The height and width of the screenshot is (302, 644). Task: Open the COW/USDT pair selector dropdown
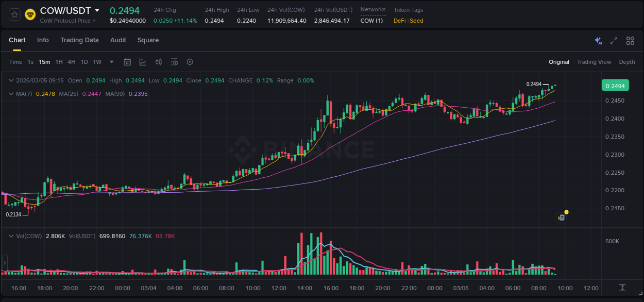(98, 10)
